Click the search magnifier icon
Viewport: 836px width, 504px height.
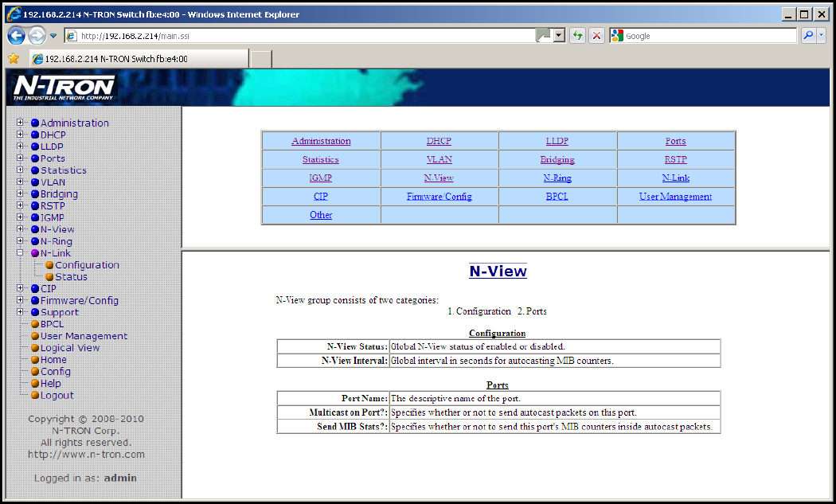[808, 36]
